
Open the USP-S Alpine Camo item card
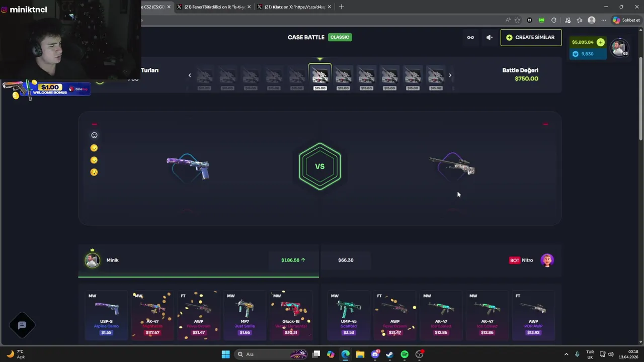click(107, 315)
